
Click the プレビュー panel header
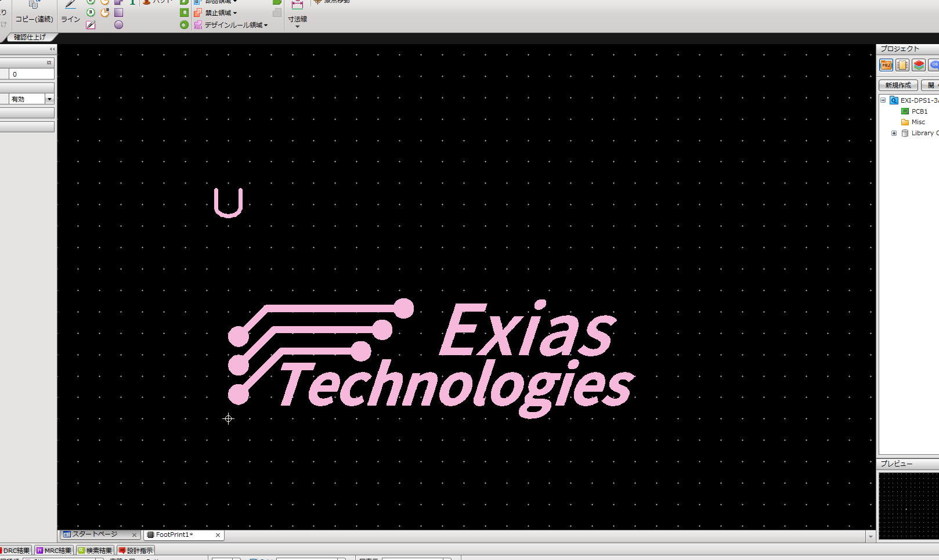point(908,464)
